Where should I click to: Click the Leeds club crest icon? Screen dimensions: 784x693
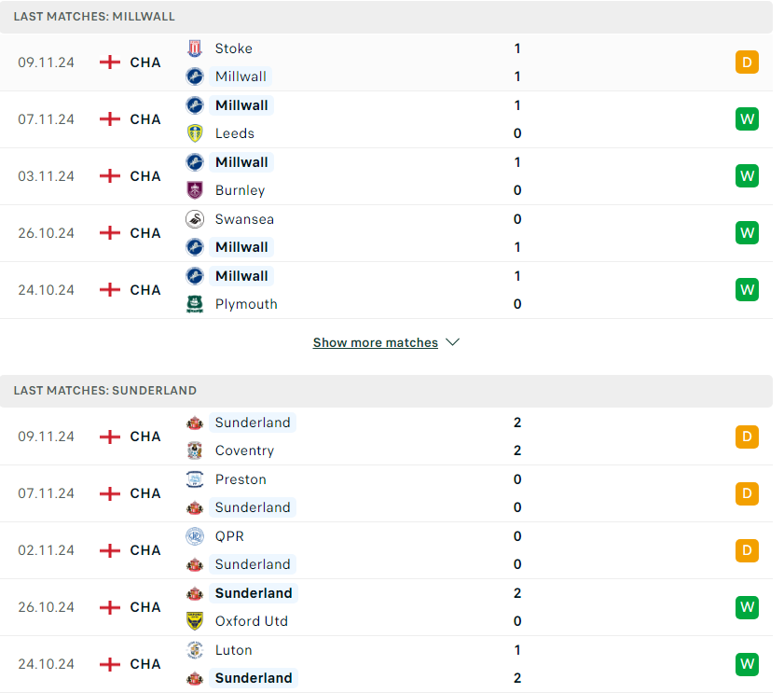tap(195, 133)
